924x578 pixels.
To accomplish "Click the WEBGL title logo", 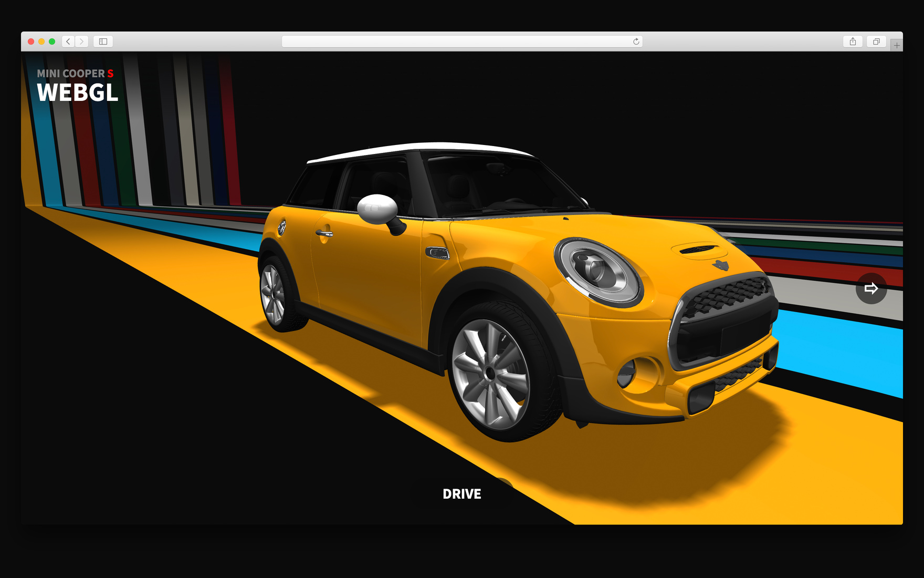I will tap(78, 92).
